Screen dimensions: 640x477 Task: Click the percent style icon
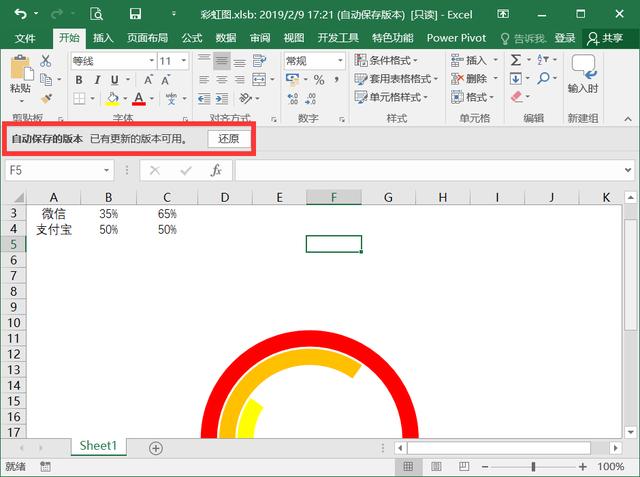pos(319,80)
